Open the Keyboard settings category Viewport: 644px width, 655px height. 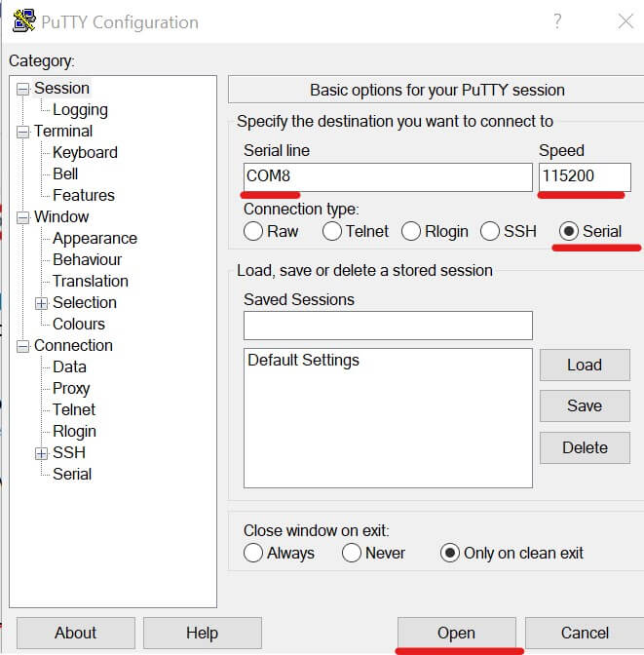pos(85,152)
